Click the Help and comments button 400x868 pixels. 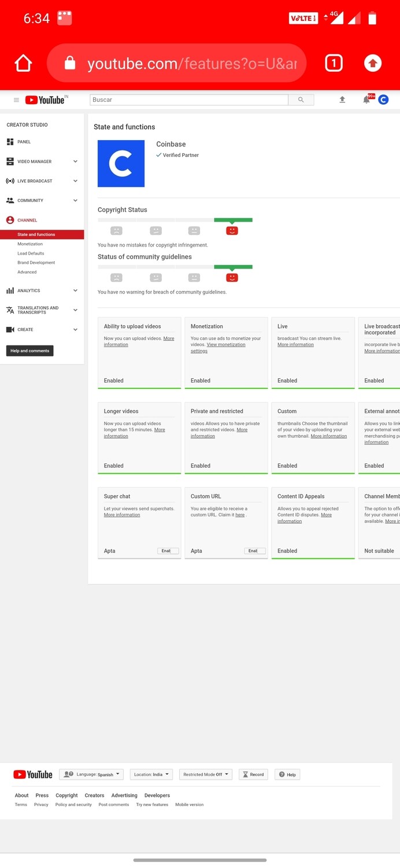point(30,351)
